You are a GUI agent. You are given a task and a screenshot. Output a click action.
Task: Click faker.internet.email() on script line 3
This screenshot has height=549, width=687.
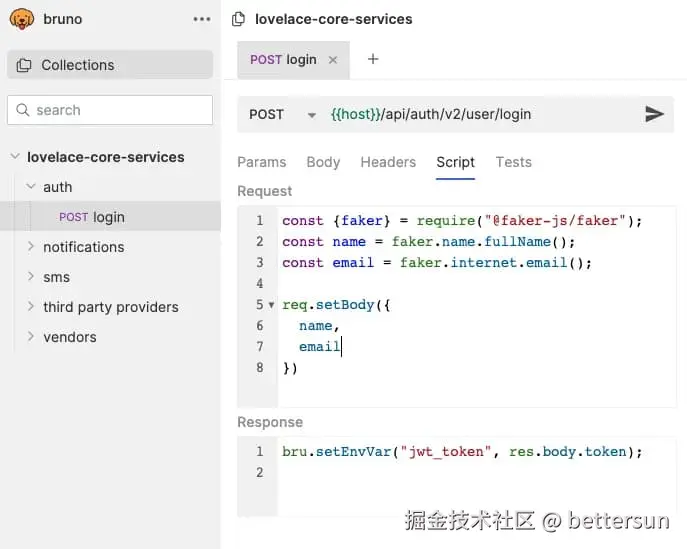click(x=496, y=262)
